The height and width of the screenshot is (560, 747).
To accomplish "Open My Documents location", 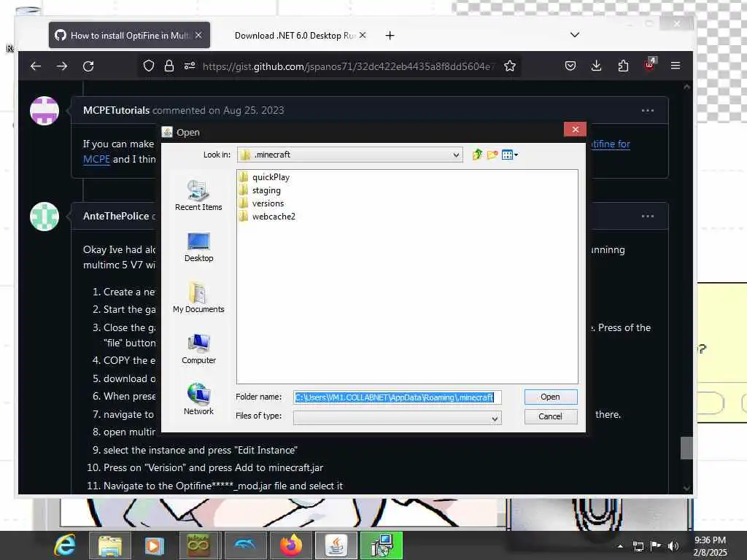I will click(198, 298).
